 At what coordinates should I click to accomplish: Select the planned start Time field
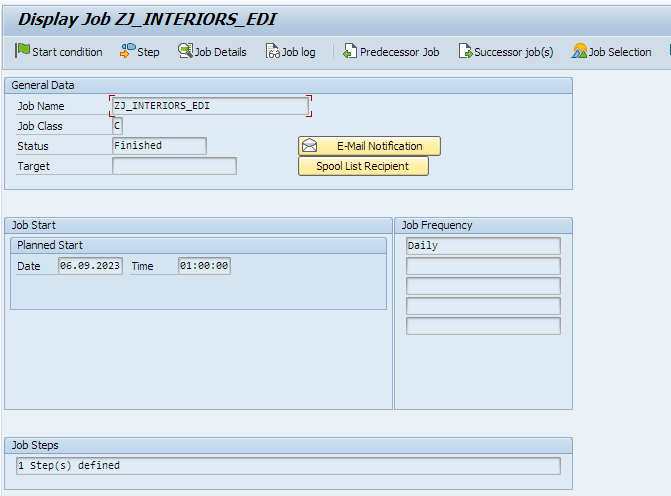204,266
